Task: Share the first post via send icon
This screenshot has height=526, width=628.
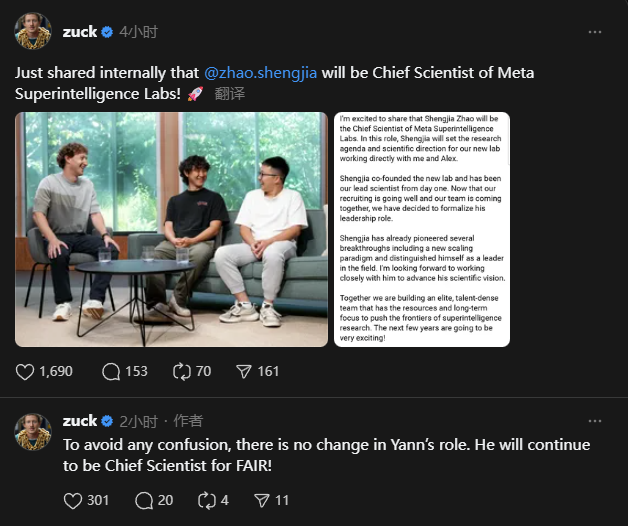Action: click(x=244, y=371)
